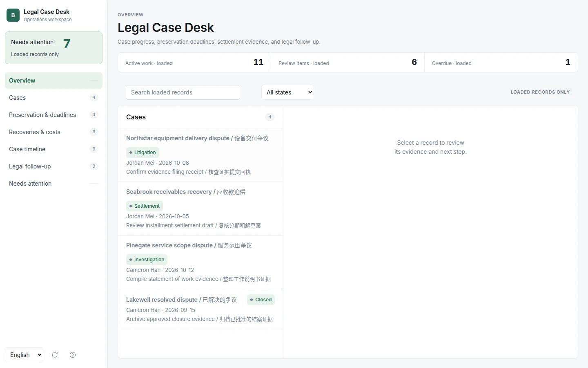Select Seabrook receivables recovery case

[x=200, y=209]
